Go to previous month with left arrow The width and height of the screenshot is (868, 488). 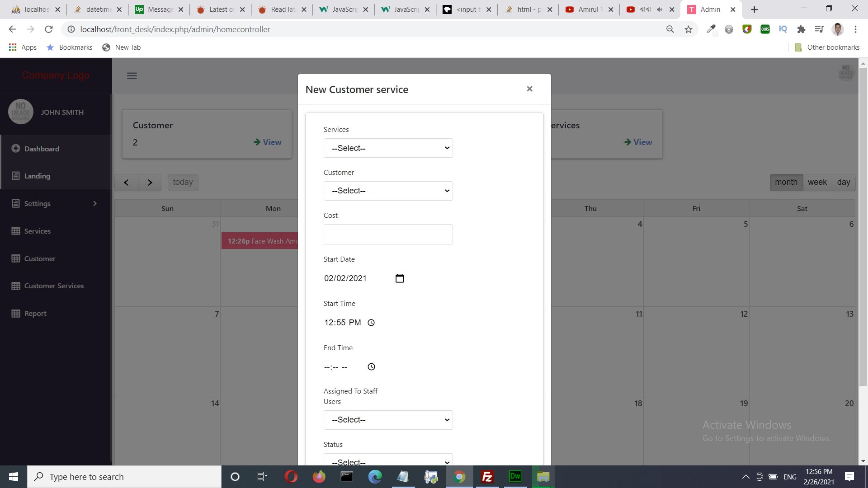126,183
